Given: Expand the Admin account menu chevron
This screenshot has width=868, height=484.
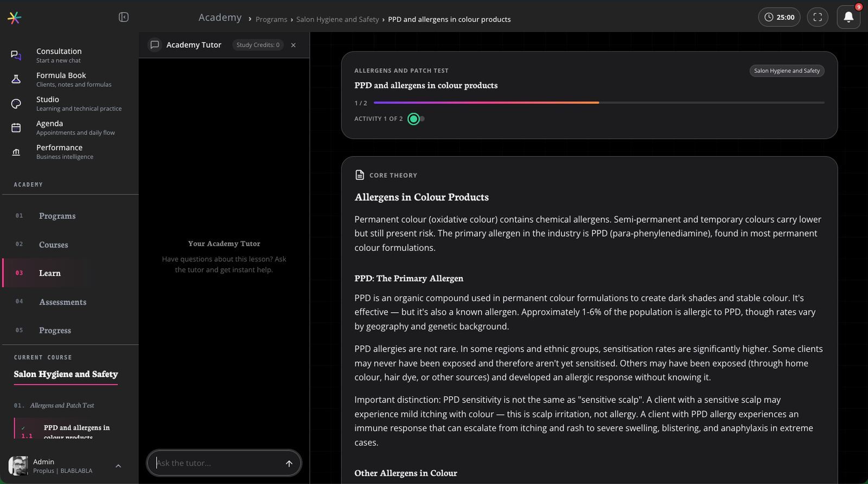Looking at the screenshot, I should click(x=118, y=466).
